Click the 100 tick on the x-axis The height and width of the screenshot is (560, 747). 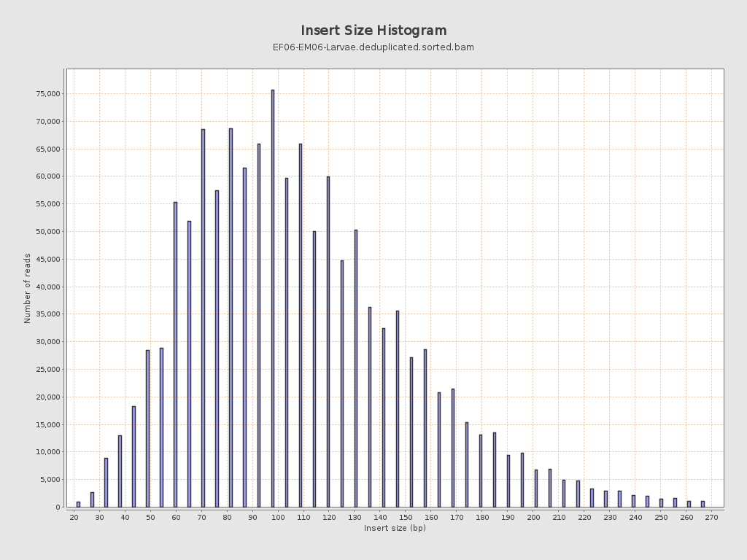(x=278, y=518)
